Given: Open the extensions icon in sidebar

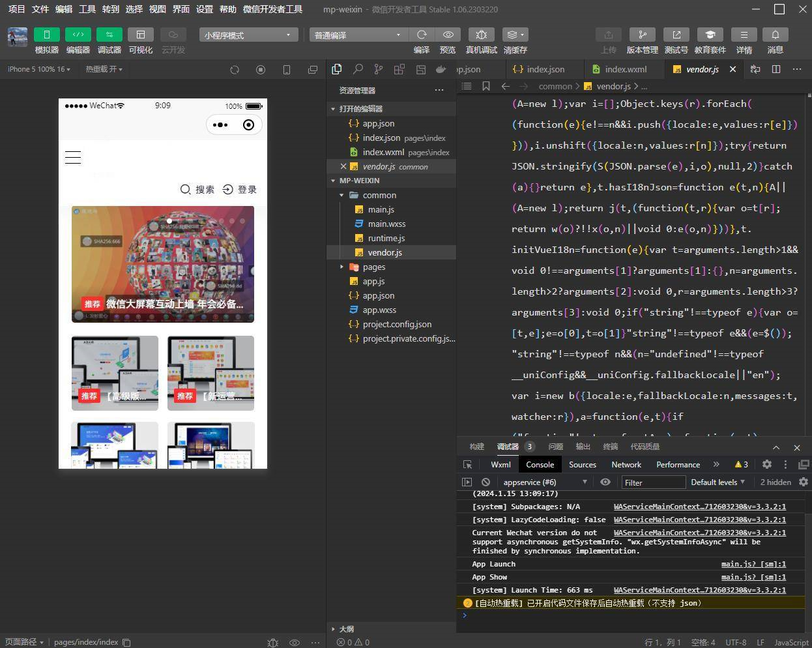Looking at the screenshot, I should (x=399, y=69).
